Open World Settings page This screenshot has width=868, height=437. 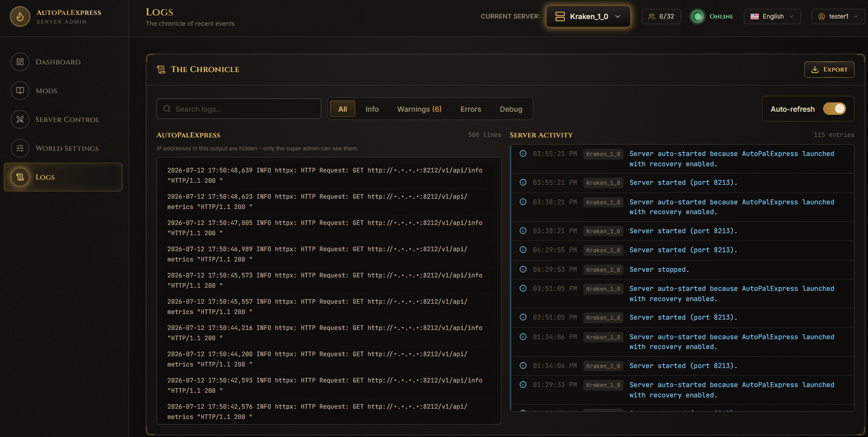[63, 148]
